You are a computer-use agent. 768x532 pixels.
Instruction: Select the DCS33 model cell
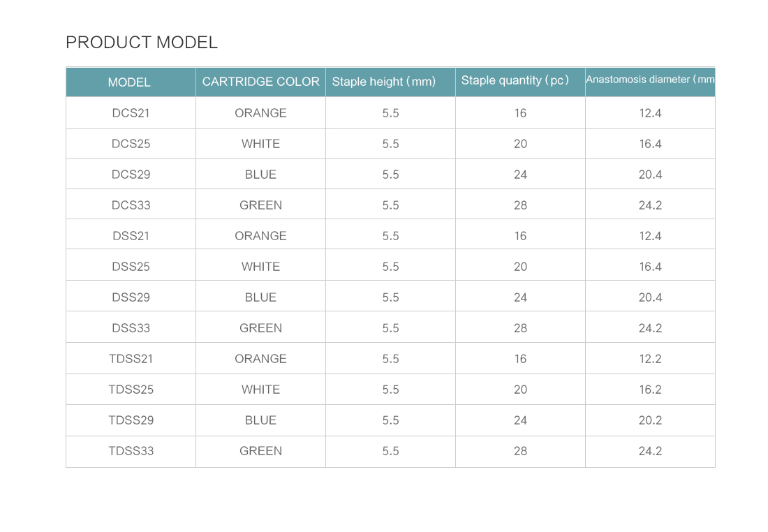coord(131,205)
